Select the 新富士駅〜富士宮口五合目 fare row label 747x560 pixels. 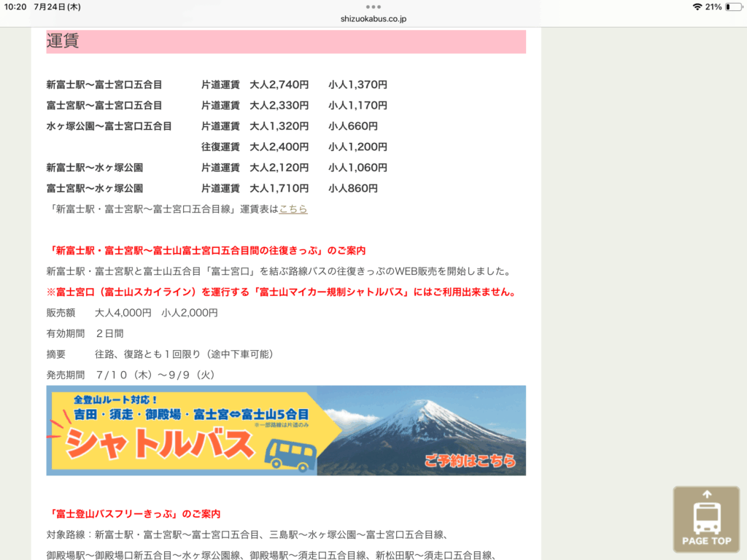tap(104, 85)
